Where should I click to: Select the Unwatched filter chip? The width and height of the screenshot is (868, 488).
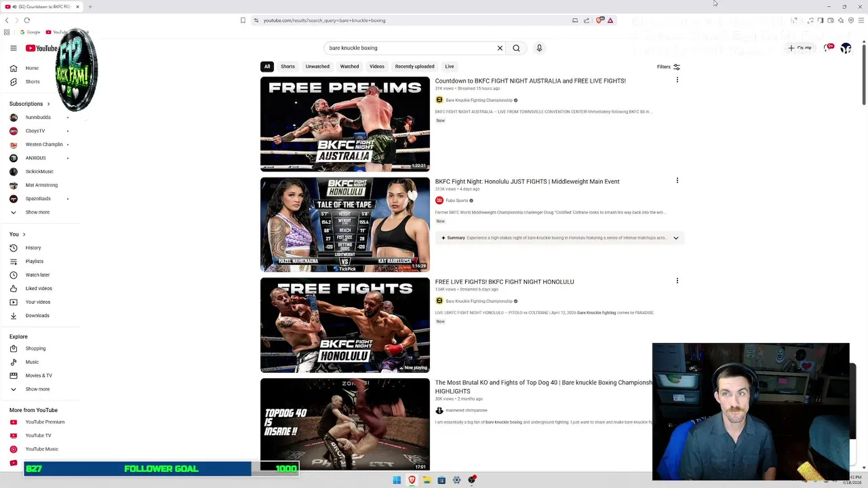click(317, 66)
